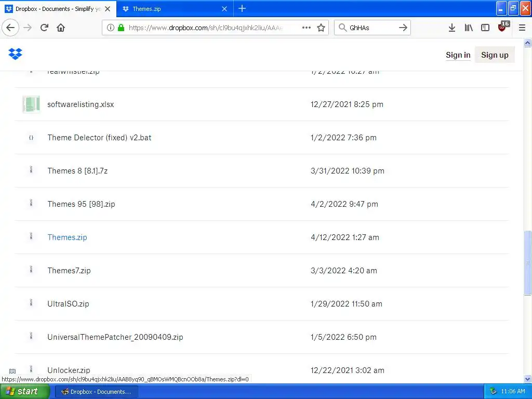Click the system tray network icon

coord(493,392)
